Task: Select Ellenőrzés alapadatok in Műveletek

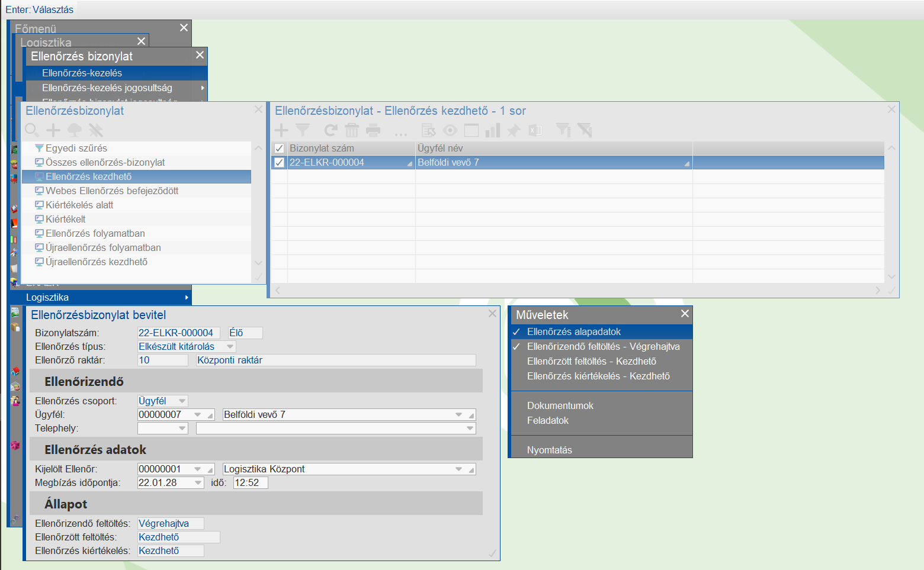Action: (x=602, y=331)
